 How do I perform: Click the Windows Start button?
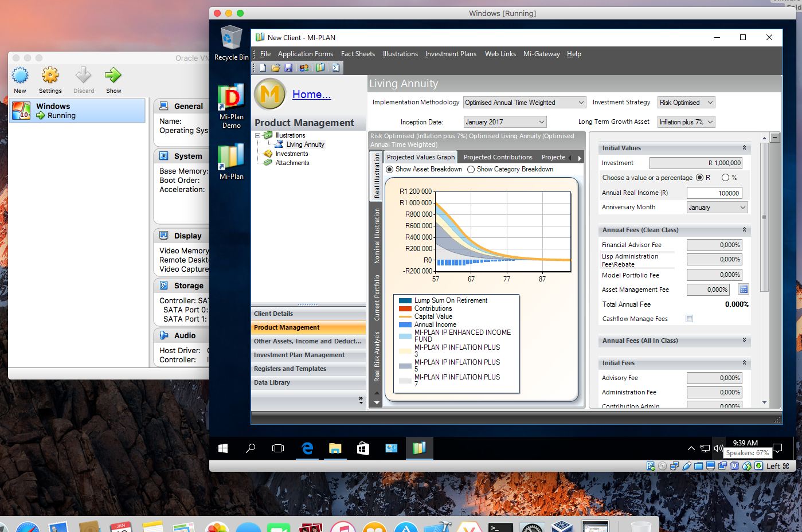point(223,448)
